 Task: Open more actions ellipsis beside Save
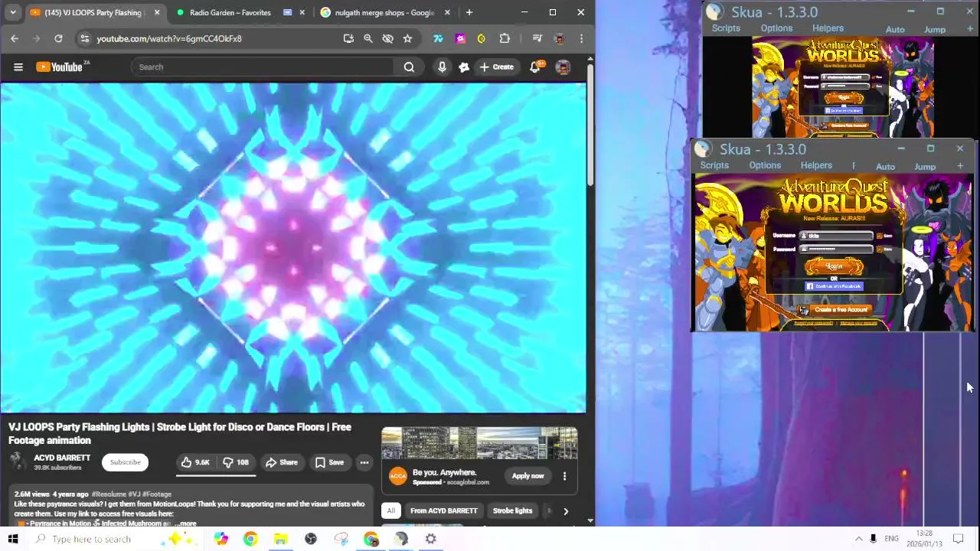[x=364, y=462]
